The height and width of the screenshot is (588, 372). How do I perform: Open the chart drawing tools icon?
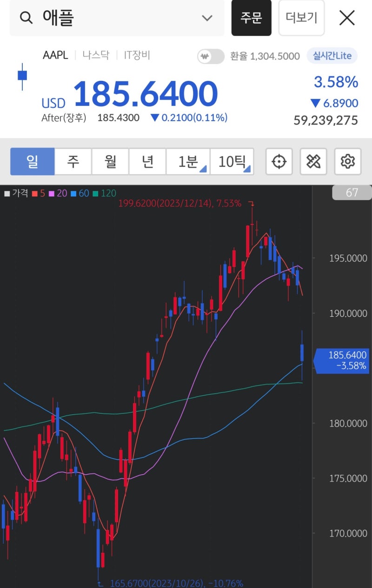[x=313, y=162]
